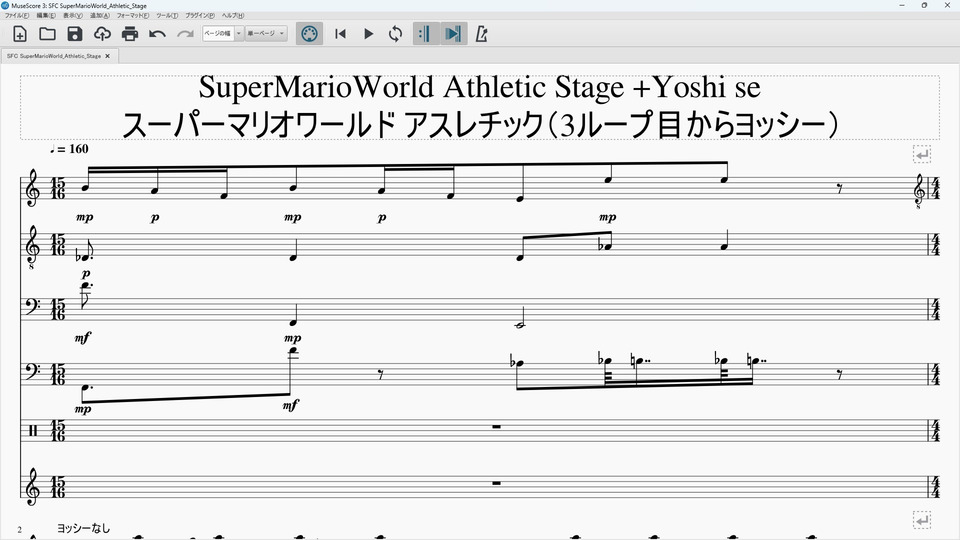Screen dimensions: 960x540
Task: Maximize the MuseScore window
Action: pos(924,5)
